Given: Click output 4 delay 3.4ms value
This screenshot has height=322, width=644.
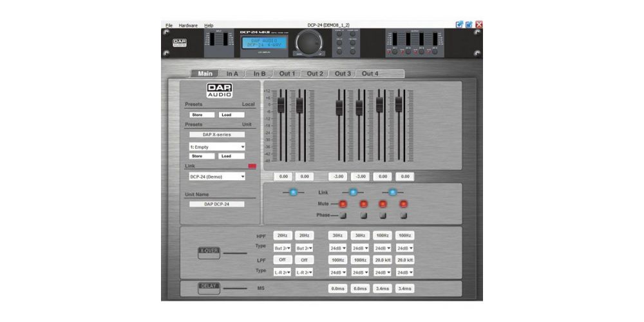Looking at the screenshot, I should [404, 289].
